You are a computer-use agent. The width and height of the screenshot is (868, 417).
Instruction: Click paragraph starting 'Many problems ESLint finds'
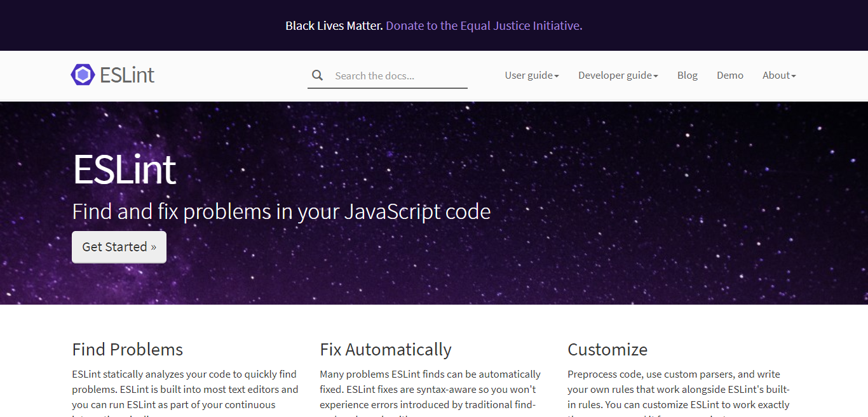point(431,392)
